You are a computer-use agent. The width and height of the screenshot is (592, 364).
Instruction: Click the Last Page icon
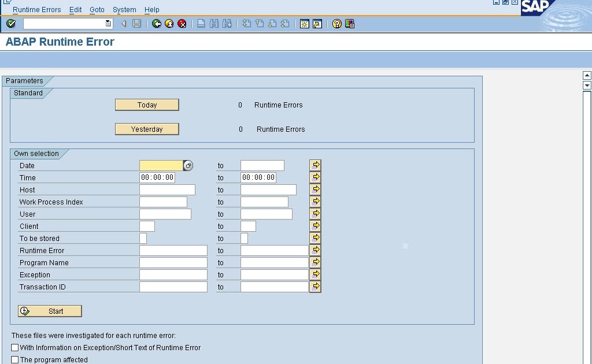point(285,24)
